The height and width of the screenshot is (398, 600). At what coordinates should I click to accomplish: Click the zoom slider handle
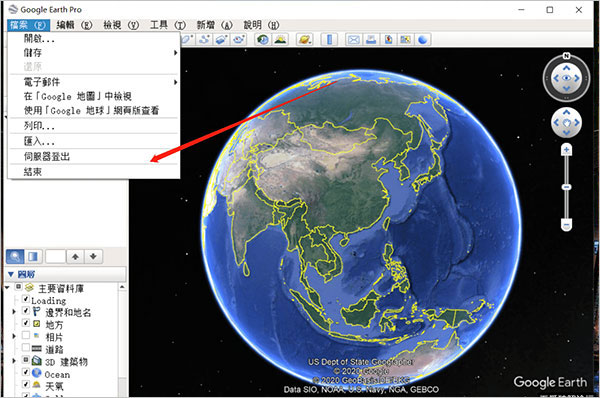pos(566,187)
